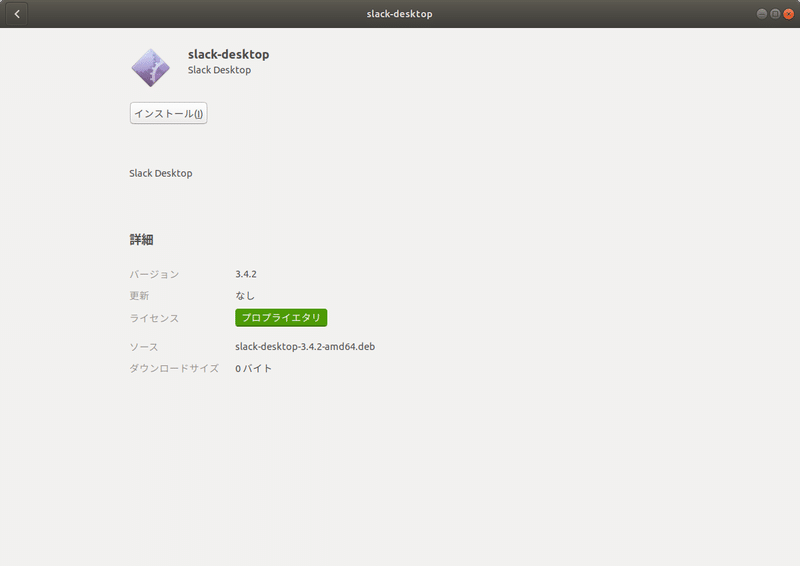Click the green プロプライエタリ license badge
The image size is (800, 566).
(281, 317)
